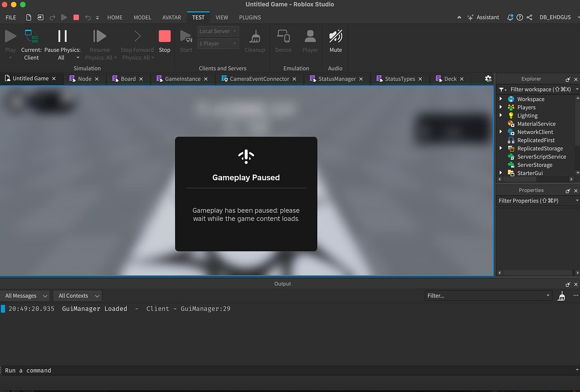Click the quick access play triangle
580x392 pixels.
point(64,18)
